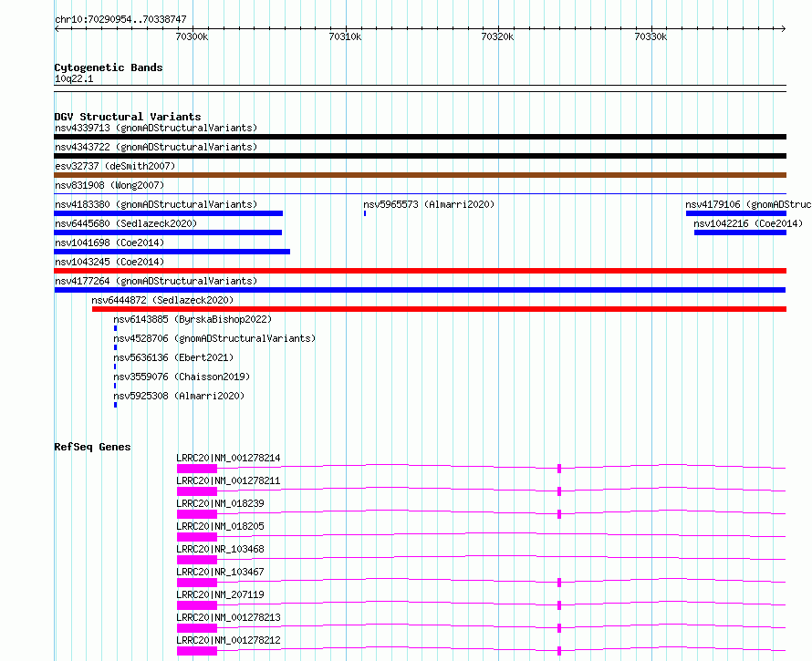Viewport: 812px width, 661px height.
Task: Click variant label nsv4343722 (gnomADStructuralVariants)
Action: tap(156, 147)
